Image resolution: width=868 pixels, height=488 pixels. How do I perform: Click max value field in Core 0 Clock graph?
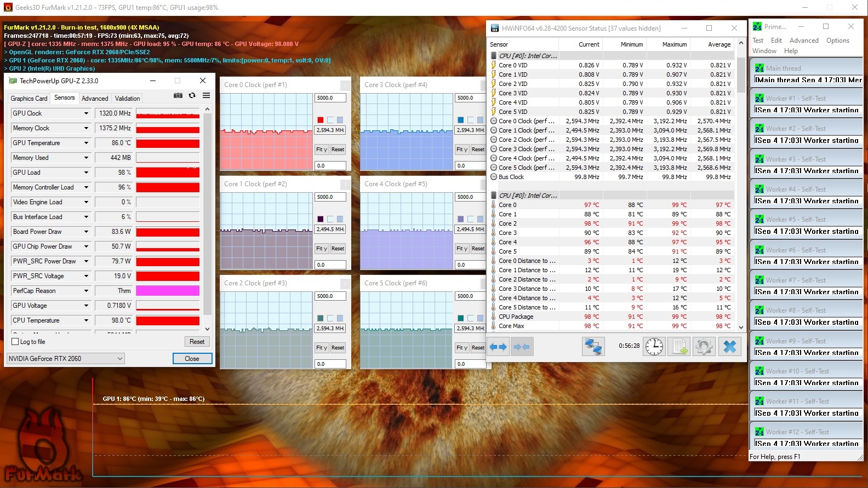pyautogui.click(x=330, y=98)
